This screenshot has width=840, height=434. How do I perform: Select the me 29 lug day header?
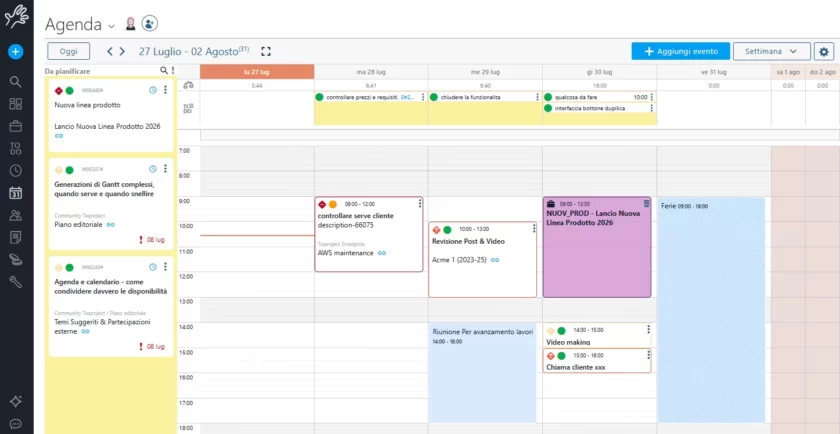(x=485, y=72)
